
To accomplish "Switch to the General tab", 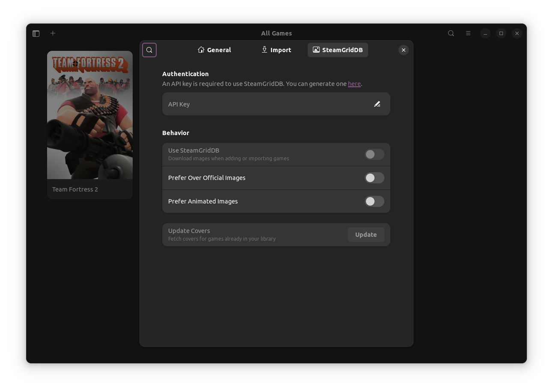I will coord(214,50).
